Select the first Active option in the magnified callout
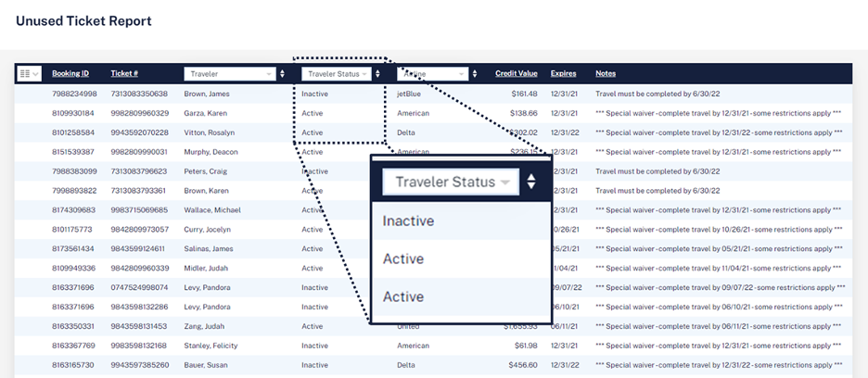 pyautogui.click(x=403, y=259)
